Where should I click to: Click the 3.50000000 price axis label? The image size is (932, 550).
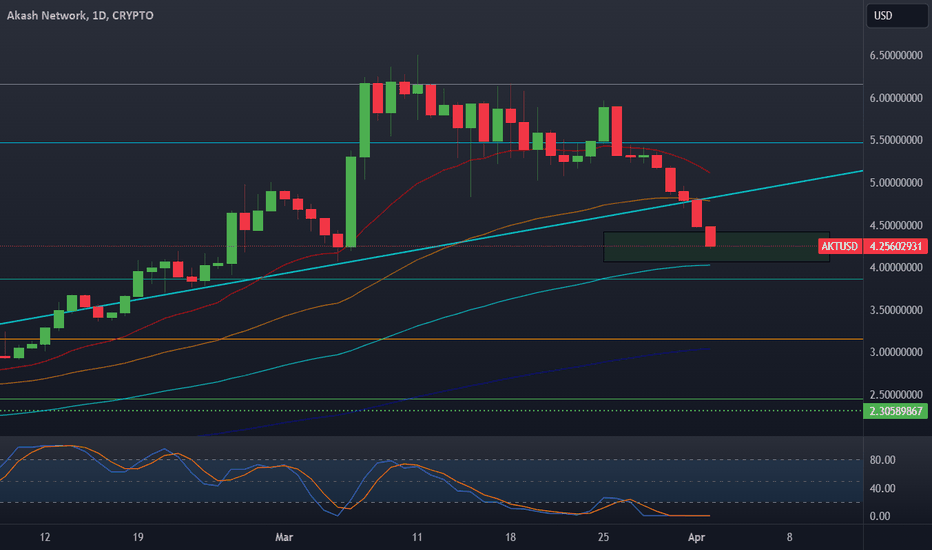coord(896,310)
